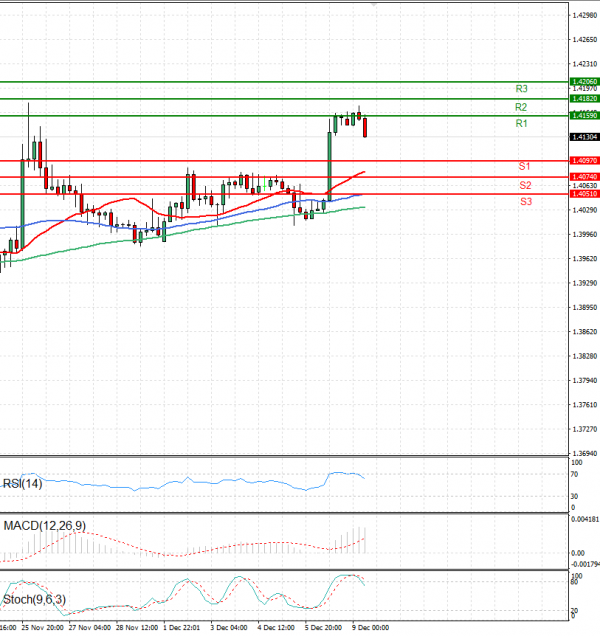The image size is (600, 636).
Task: Click the S1 support label
Action: [x=525, y=166]
